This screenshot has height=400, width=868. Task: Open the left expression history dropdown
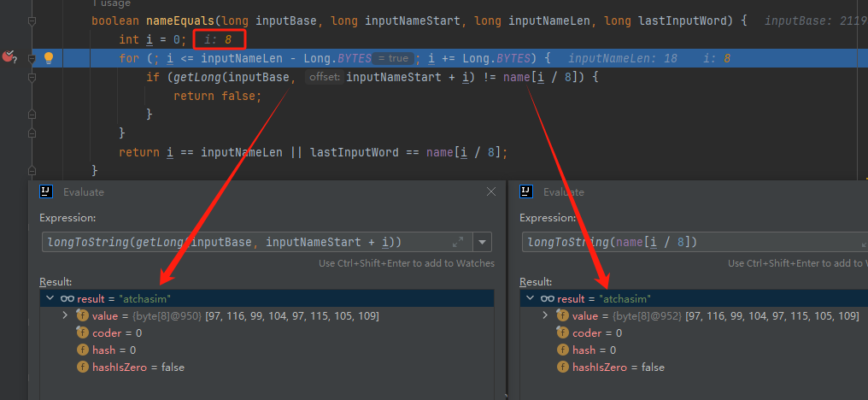point(482,242)
